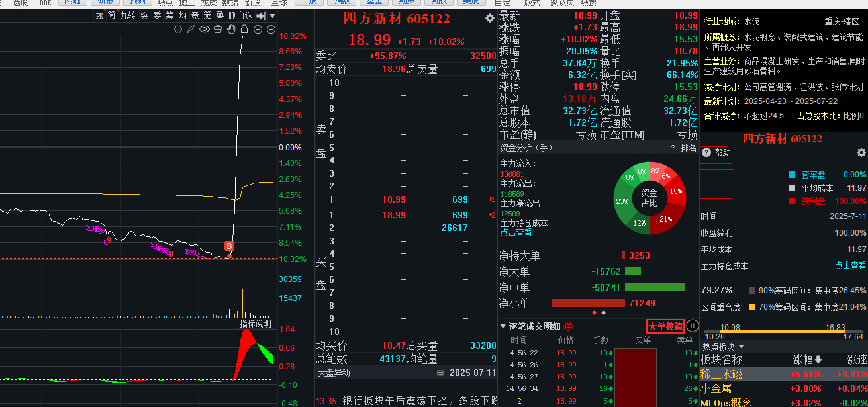Viewport: 868px width, 407px height.
Task: Open the 热搜 menu
Action: [589, 3]
